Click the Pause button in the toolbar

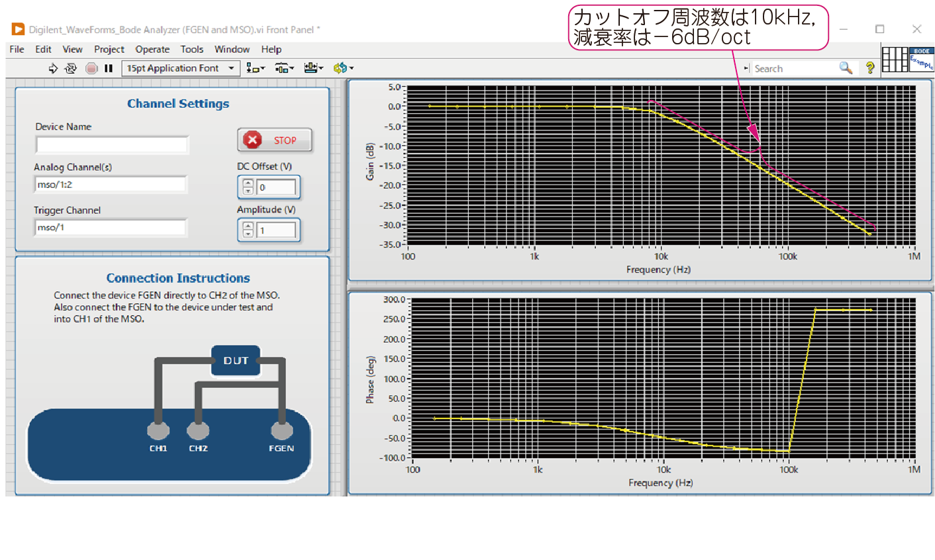click(x=109, y=68)
